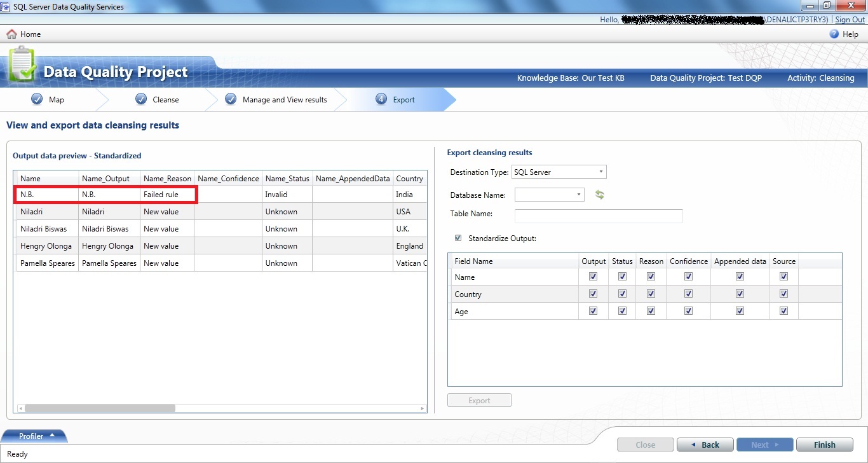
Task: Toggle the Standardize Output checkbox
Action: pos(458,238)
